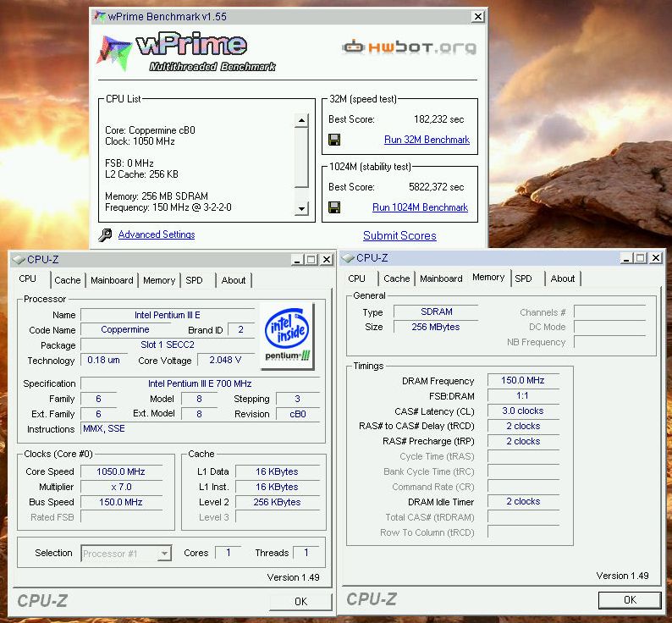Click the 1024M Best Score 5822,372 sec
This screenshot has width=672, height=623.
[436, 187]
